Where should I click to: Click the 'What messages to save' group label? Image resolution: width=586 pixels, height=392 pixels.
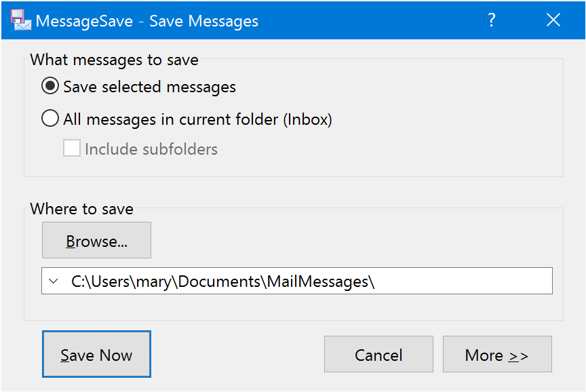[115, 60]
